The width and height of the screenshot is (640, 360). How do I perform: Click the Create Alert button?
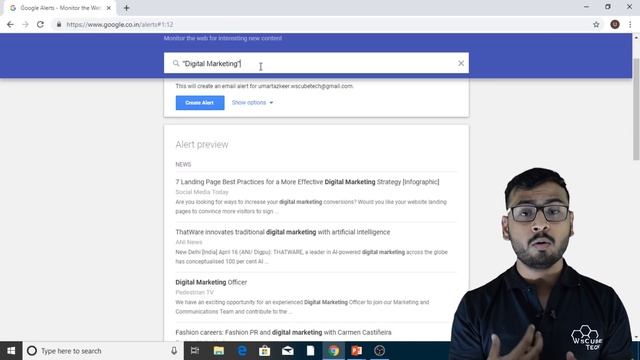tap(200, 102)
